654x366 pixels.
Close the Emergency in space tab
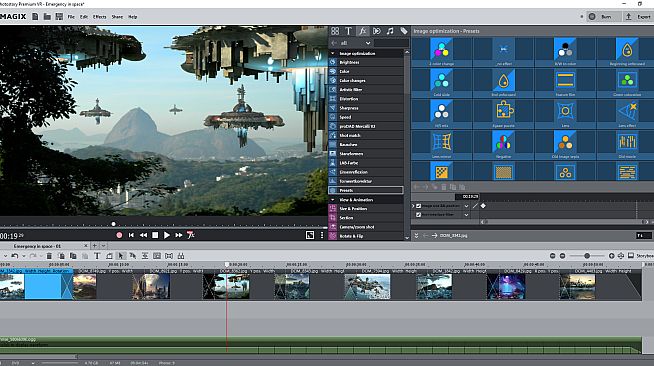(x=86, y=246)
